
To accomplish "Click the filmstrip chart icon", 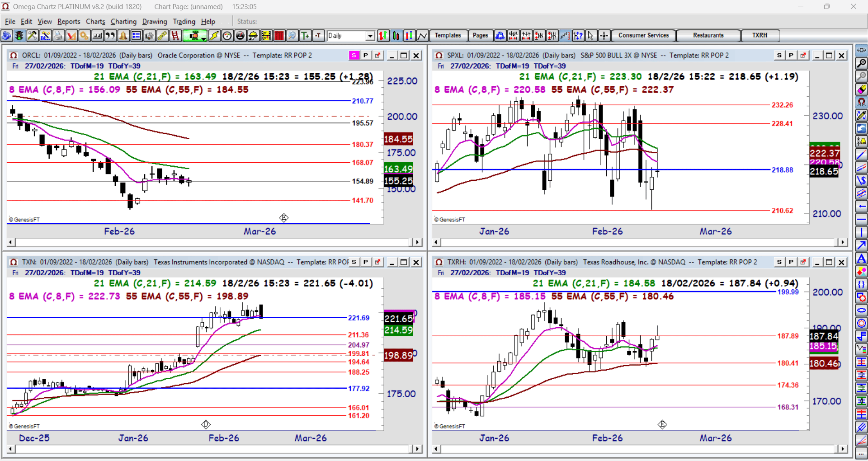I will click(266, 36).
